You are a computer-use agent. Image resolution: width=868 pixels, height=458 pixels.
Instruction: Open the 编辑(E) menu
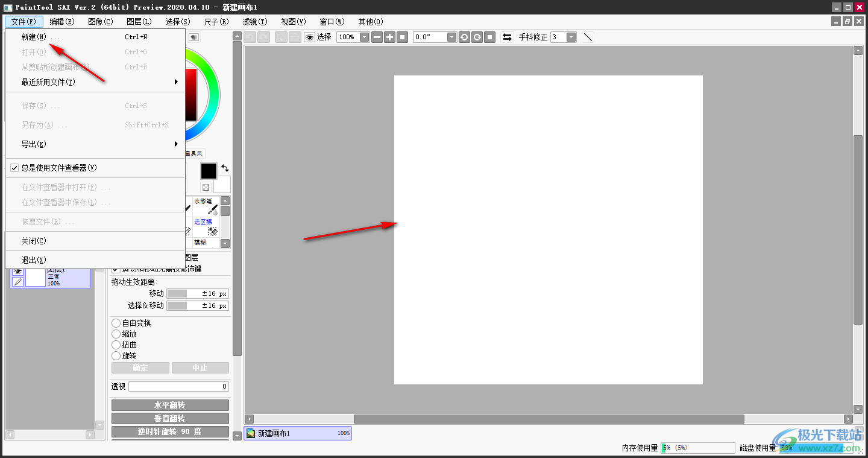(62, 22)
